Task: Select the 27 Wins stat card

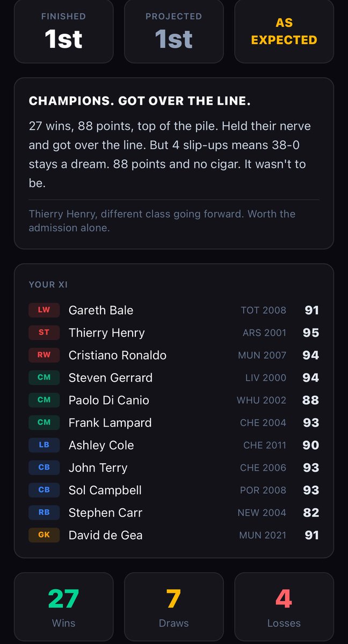Action: [63, 606]
